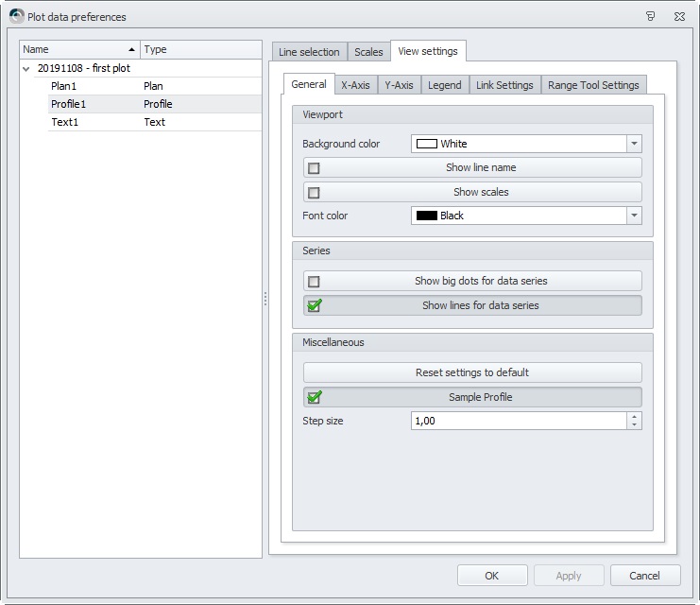Select the Text1 row in tree

(155, 122)
